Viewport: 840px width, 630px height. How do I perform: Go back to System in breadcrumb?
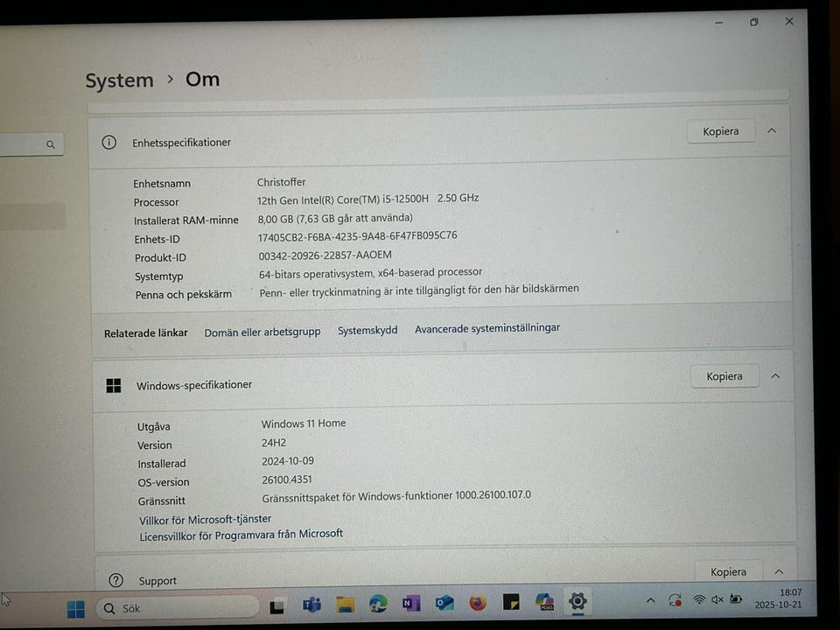click(120, 80)
